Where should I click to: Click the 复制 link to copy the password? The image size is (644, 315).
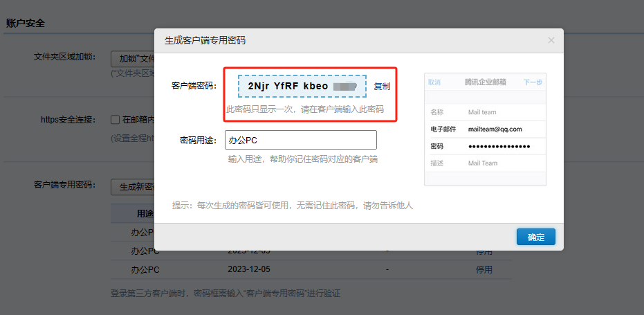coord(382,87)
